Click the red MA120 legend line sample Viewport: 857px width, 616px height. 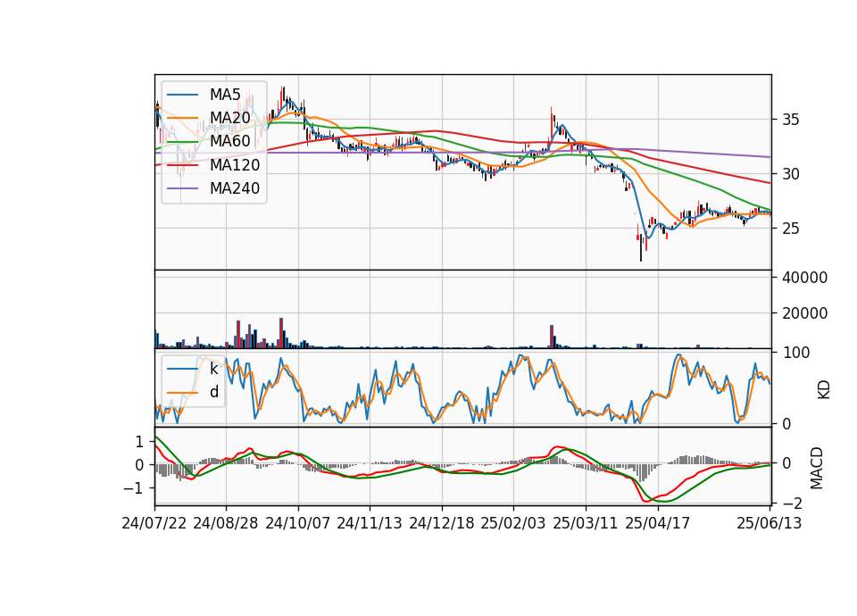182,165
